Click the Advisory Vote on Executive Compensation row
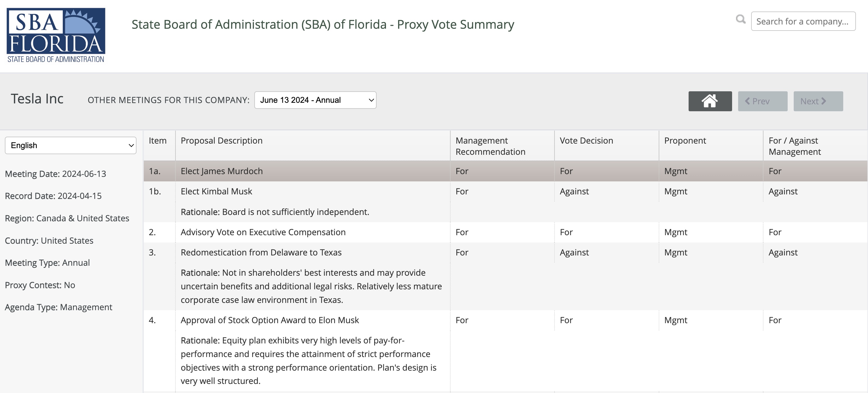 click(x=506, y=232)
